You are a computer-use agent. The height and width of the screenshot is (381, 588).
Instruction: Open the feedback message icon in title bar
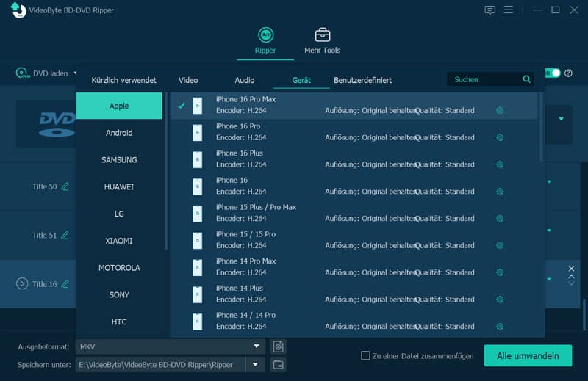[490, 10]
